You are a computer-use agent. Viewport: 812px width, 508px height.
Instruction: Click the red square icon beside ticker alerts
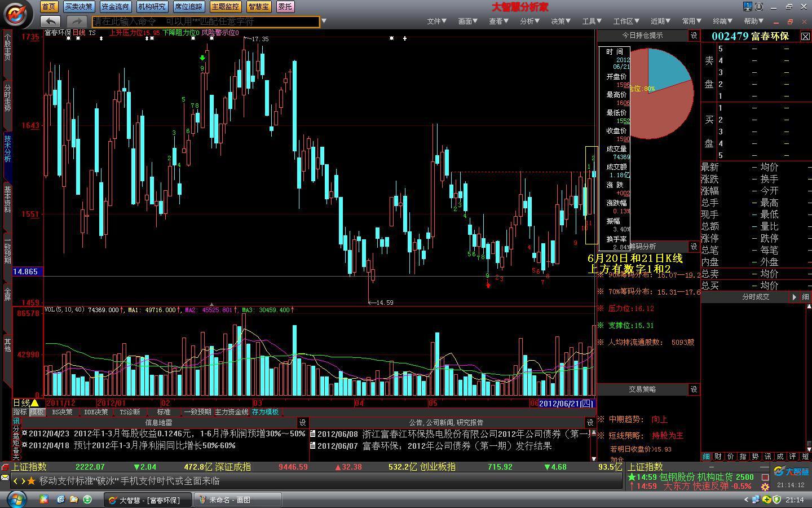pyautogui.click(x=765, y=477)
